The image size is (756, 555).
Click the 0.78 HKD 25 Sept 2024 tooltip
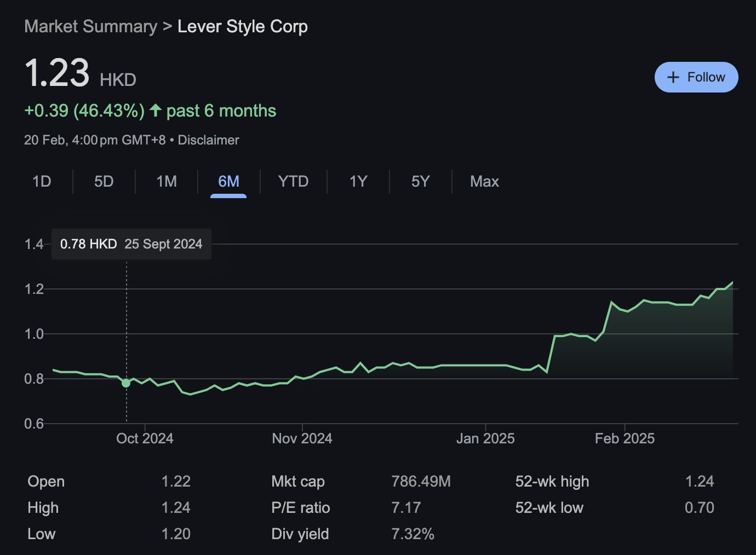click(x=131, y=244)
